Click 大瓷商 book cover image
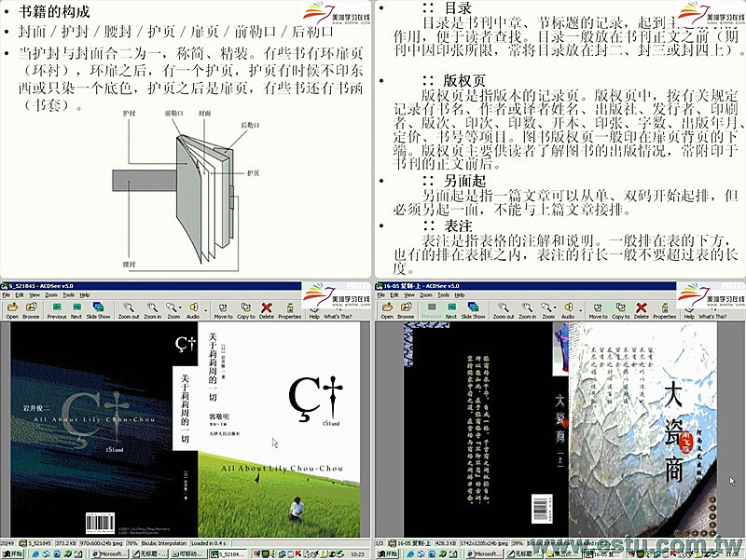 (x=560, y=430)
